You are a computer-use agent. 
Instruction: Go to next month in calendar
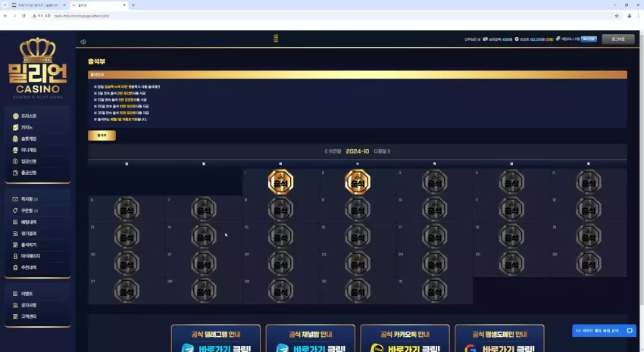[x=382, y=151]
